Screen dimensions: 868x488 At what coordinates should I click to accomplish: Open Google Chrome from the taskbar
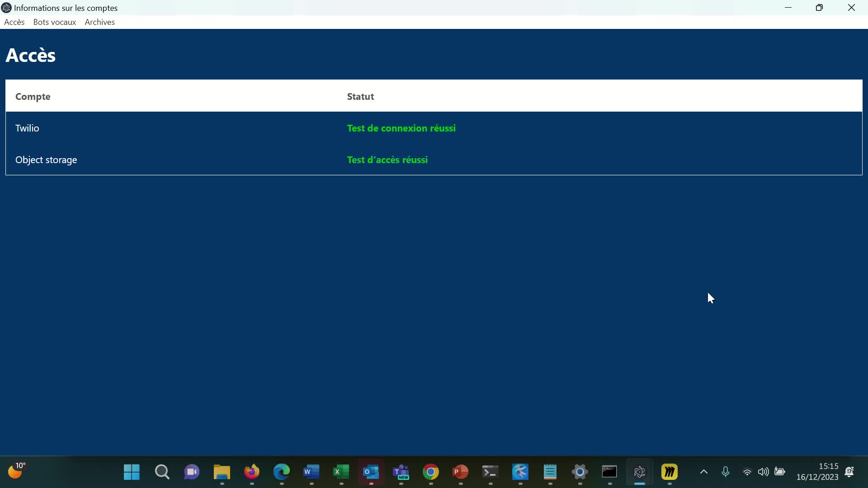click(431, 472)
